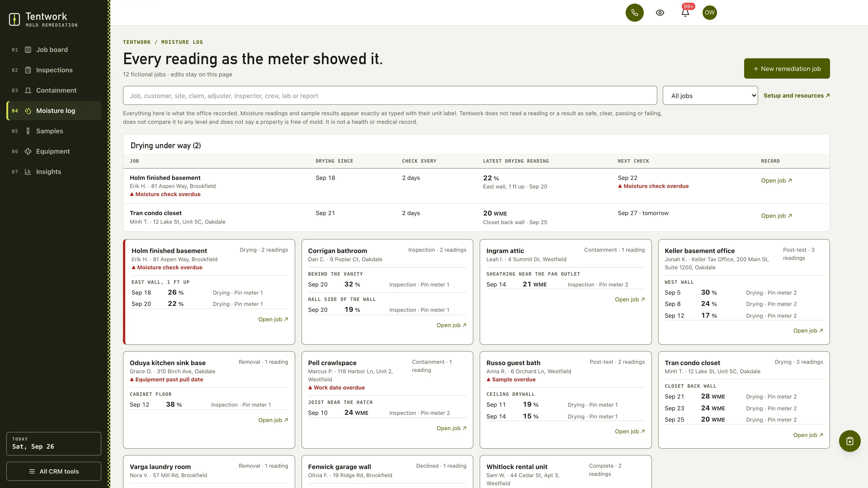Click 'Sep 27 · tomorrow' next check cell
This screenshot has width=868, height=488.
(643, 213)
